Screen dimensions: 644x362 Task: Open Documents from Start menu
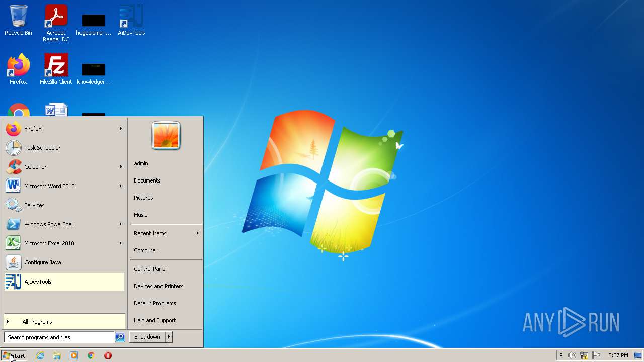tap(166, 180)
